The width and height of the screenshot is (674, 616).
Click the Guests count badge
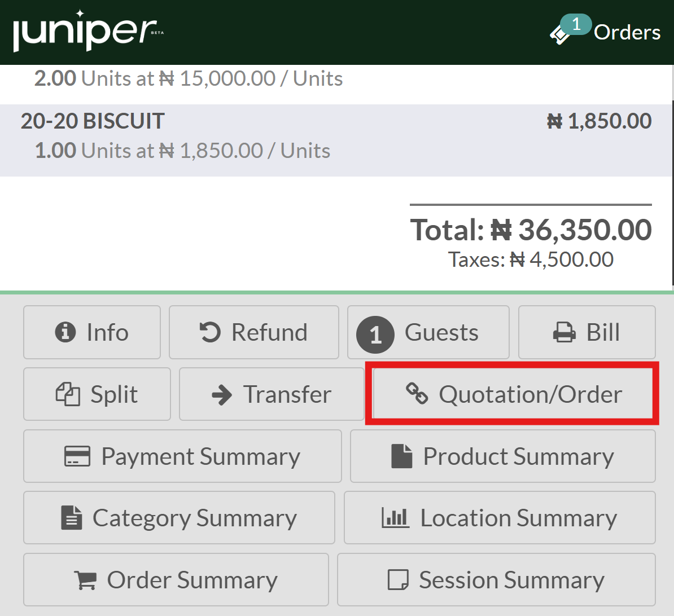click(x=375, y=335)
